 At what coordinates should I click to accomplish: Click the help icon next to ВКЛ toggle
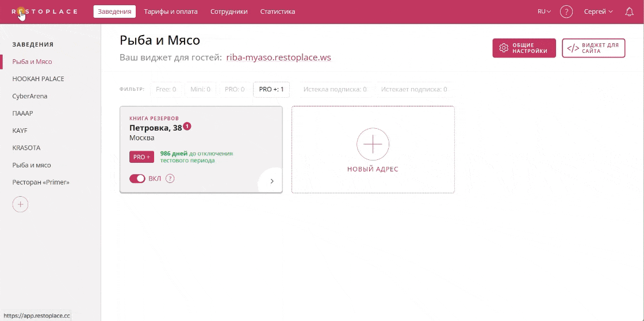pos(170,178)
